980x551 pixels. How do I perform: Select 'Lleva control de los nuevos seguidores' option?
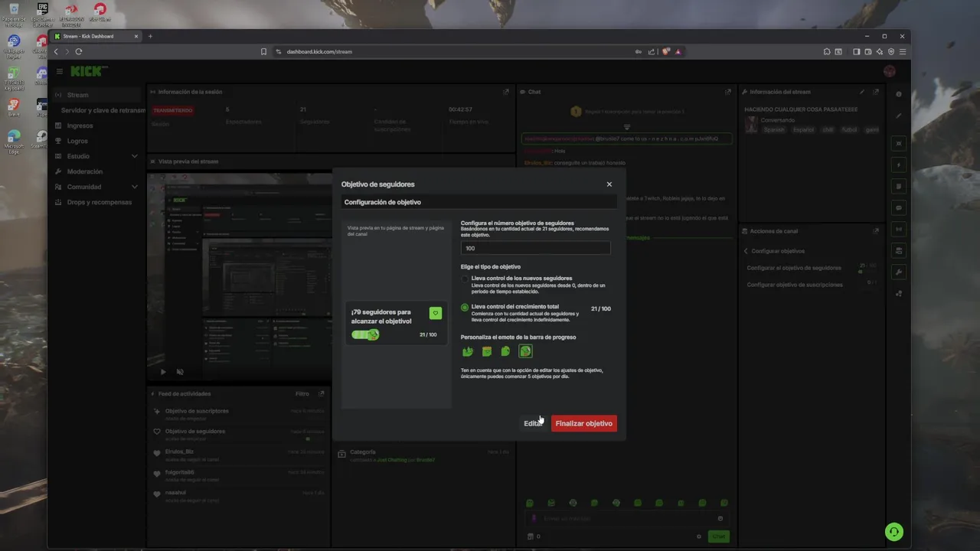[465, 280]
